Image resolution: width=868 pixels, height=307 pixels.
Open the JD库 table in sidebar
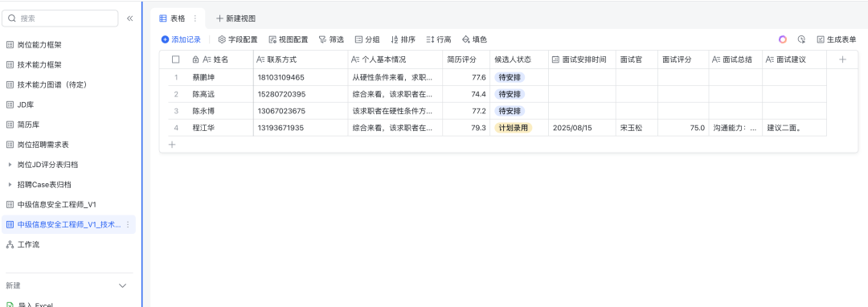[x=68, y=104]
